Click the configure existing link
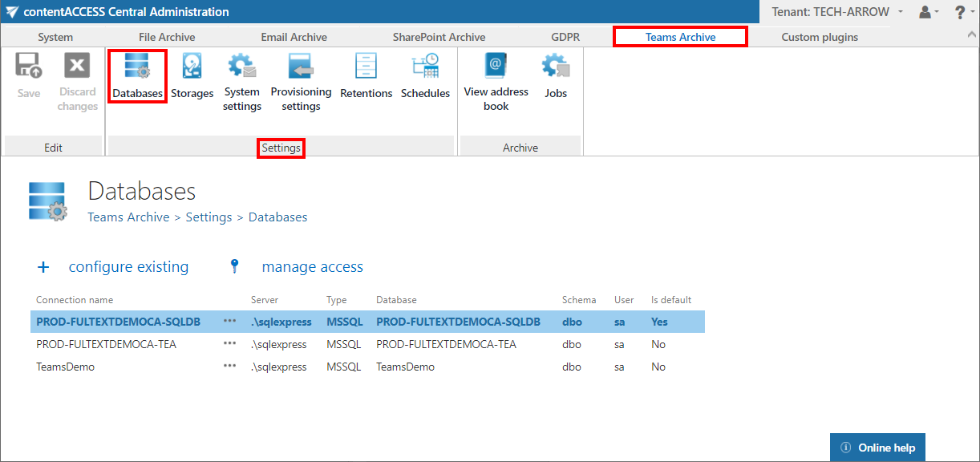Image resolution: width=980 pixels, height=462 pixels. pos(128,267)
